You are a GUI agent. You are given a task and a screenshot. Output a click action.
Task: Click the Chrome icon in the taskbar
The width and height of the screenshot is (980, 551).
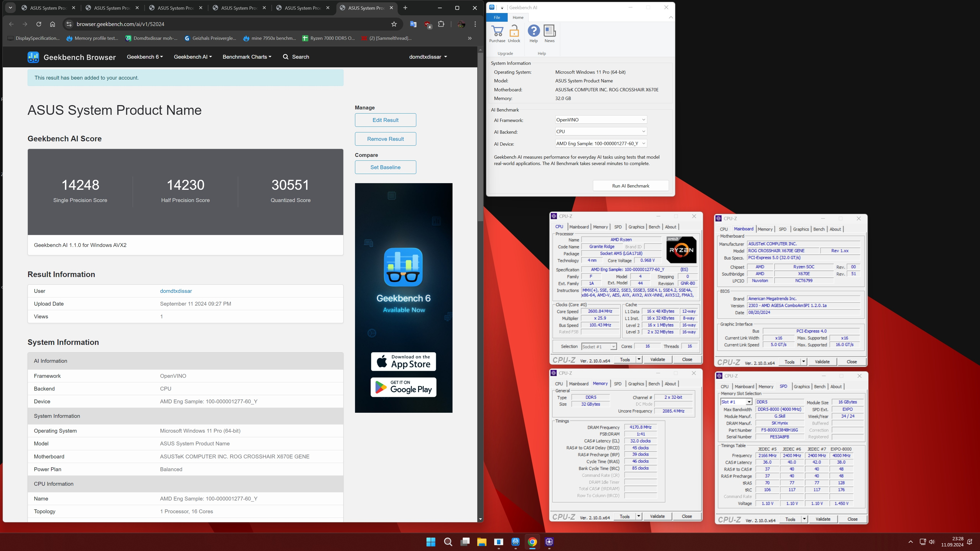pos(532,542)
